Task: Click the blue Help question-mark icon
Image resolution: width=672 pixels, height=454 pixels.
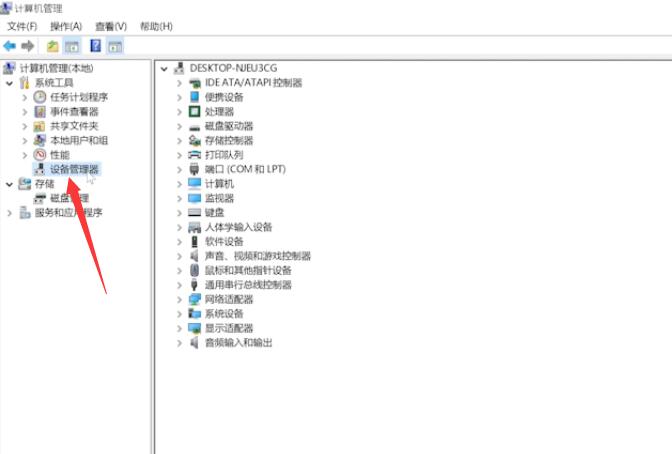Action: pyautogui.click(x=96, y=45)
